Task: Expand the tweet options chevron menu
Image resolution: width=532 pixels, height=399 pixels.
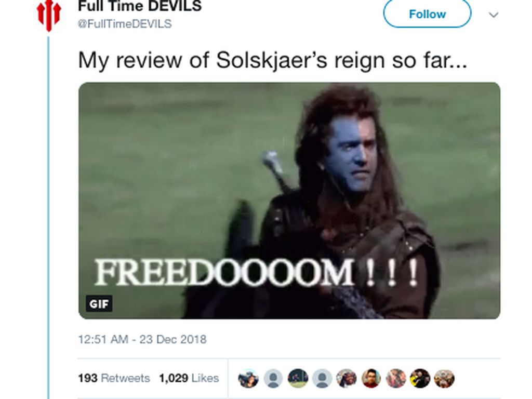Action: 494,15
